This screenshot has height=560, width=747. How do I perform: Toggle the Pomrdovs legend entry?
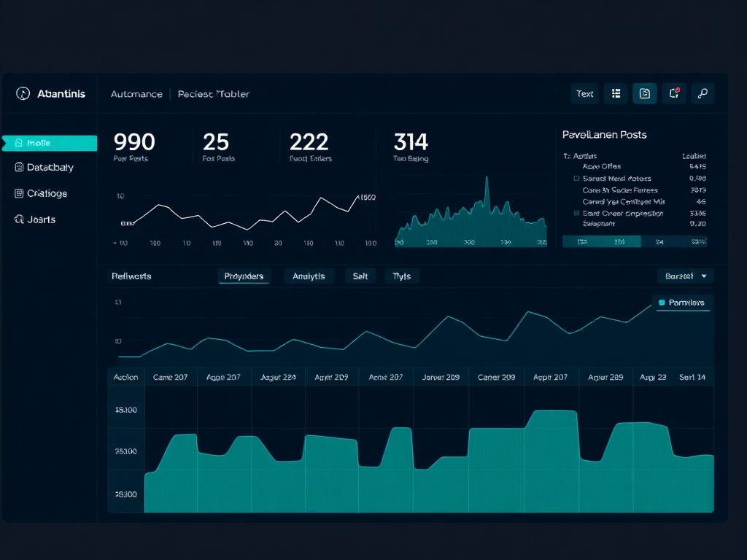pos(682,303)
